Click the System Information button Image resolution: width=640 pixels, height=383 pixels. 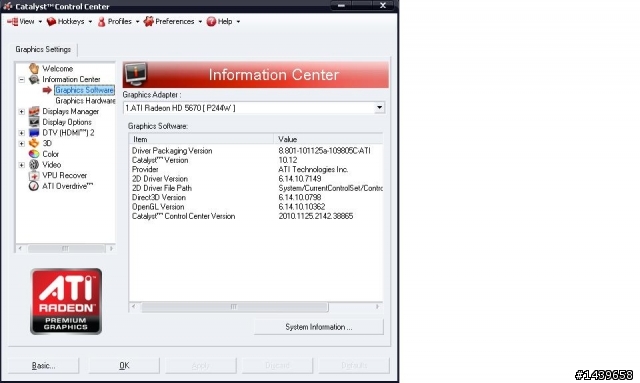pos(318,327)
